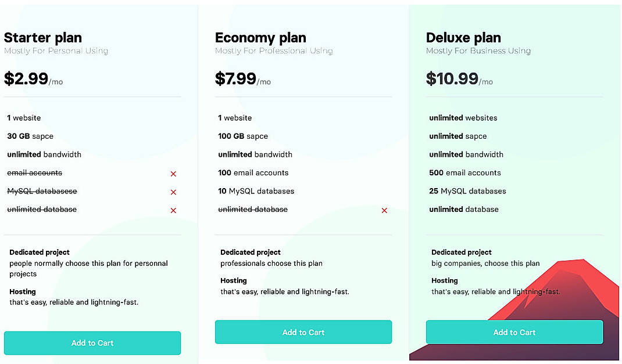622x364 pixels.
Task: Click red X beside Economy unlimited database
Action: coord(384,210)
